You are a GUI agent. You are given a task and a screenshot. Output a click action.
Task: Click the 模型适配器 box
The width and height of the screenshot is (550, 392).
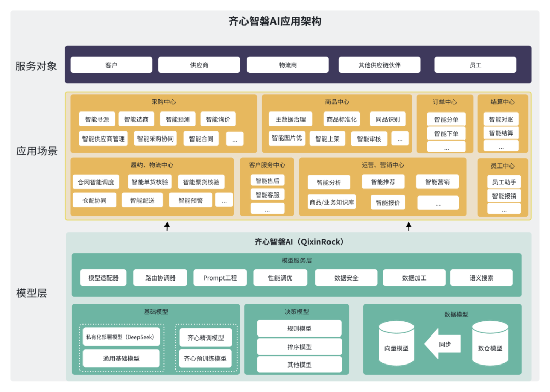click(103, 277)
